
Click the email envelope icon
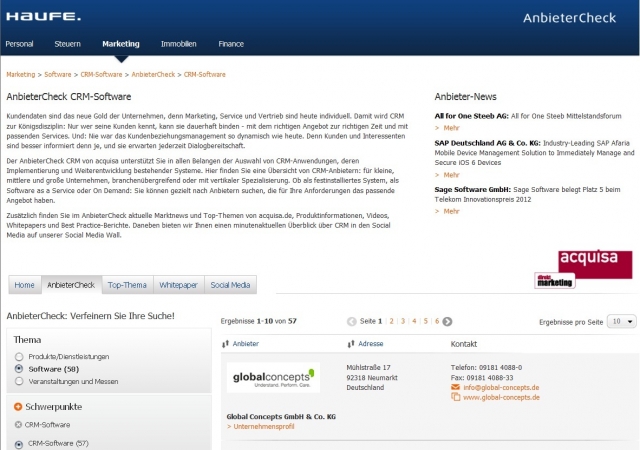pos(456,387)
